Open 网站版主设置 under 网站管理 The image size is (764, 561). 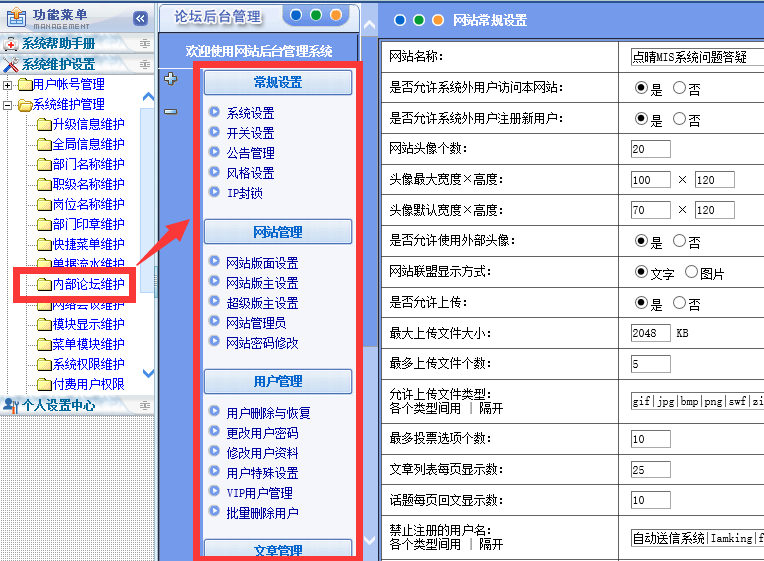coord(262,283)
